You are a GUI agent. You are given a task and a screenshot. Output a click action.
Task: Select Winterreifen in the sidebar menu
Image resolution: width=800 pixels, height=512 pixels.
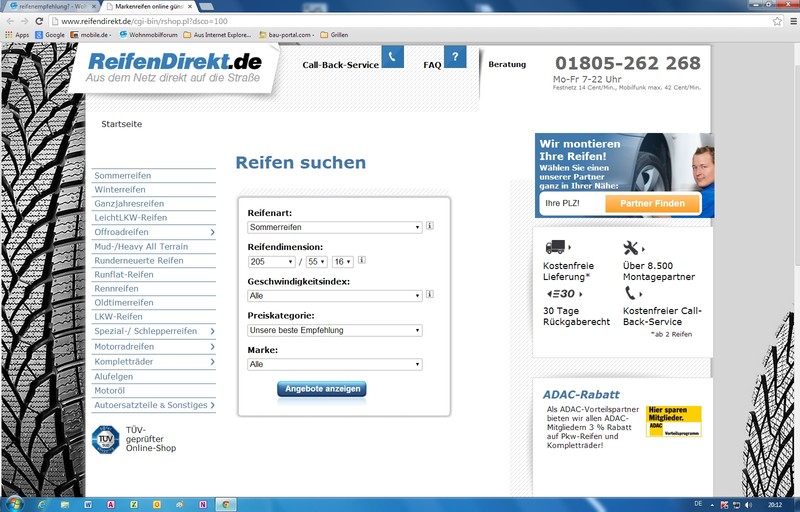(x=120, y=189)
